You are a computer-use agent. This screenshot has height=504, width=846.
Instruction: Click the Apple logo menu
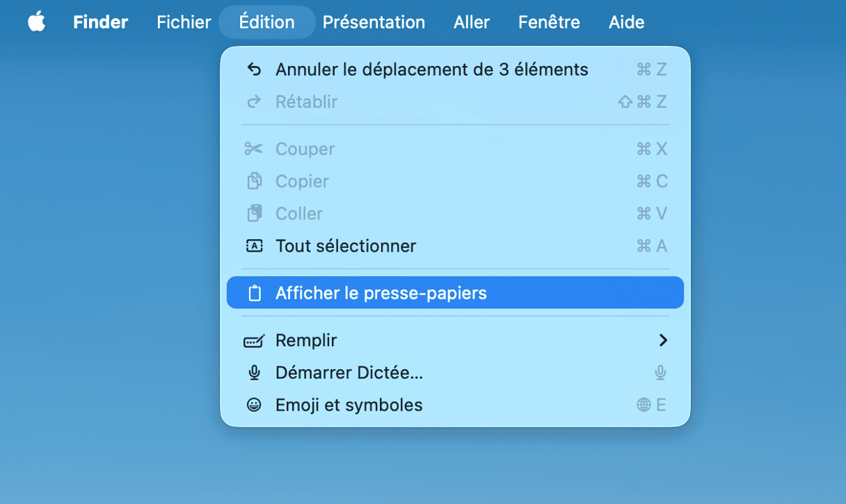[x=36, y=22]
